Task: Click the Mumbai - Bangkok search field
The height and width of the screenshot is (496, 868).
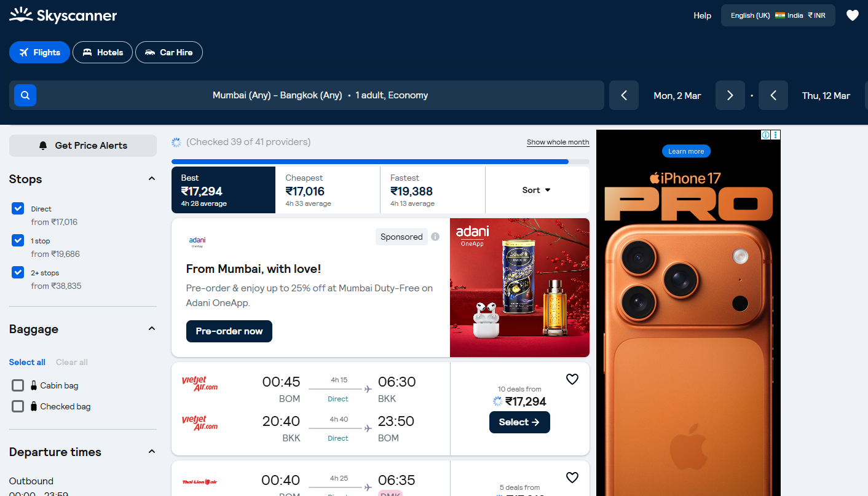Action: (x=320, y=95)
